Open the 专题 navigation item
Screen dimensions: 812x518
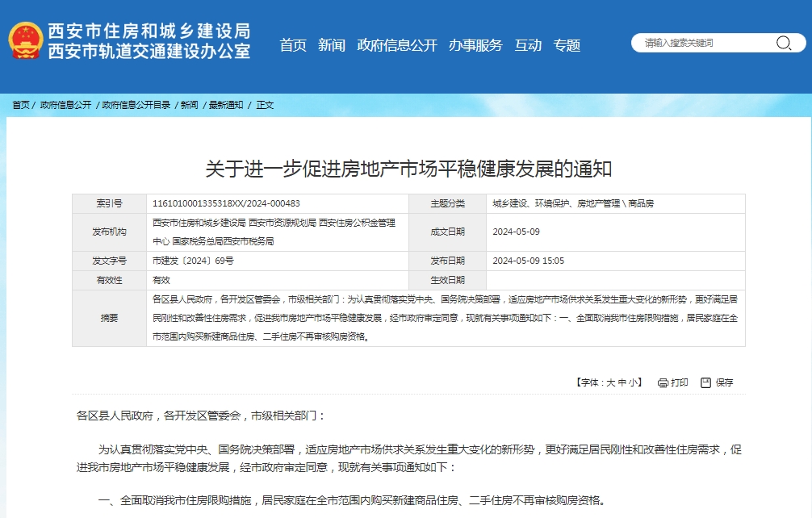(x=567, y=46)
